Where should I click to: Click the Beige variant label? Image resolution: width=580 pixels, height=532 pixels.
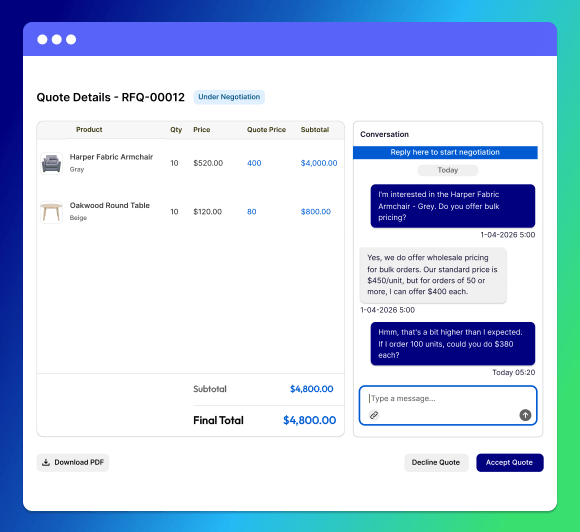click(78, 218)
